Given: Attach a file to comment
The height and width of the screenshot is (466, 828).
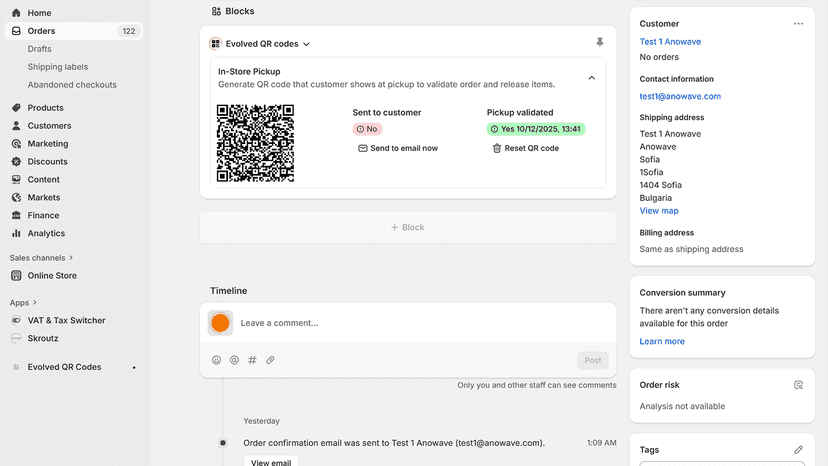Looking at the screenshot, I should 270,360.
